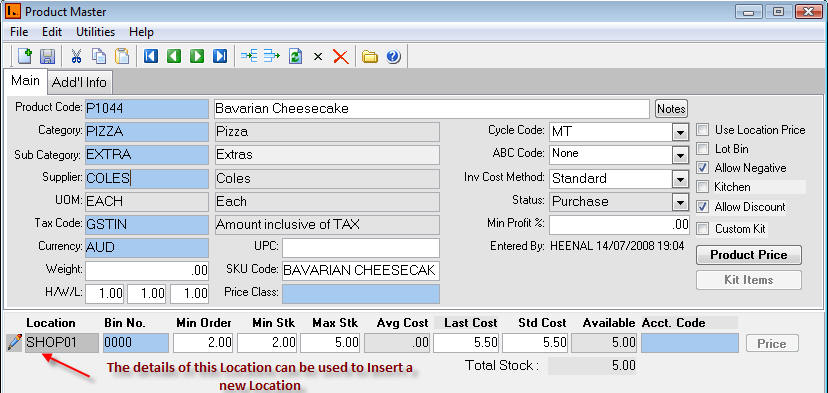Click the Weight input field

147,270
